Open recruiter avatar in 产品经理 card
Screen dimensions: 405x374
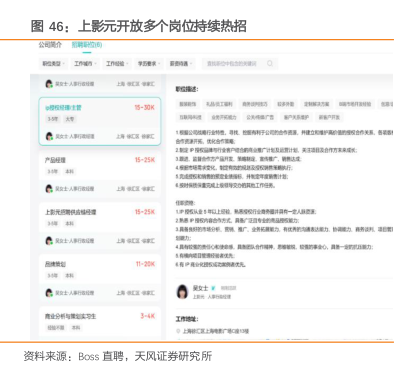pos(49,189)
